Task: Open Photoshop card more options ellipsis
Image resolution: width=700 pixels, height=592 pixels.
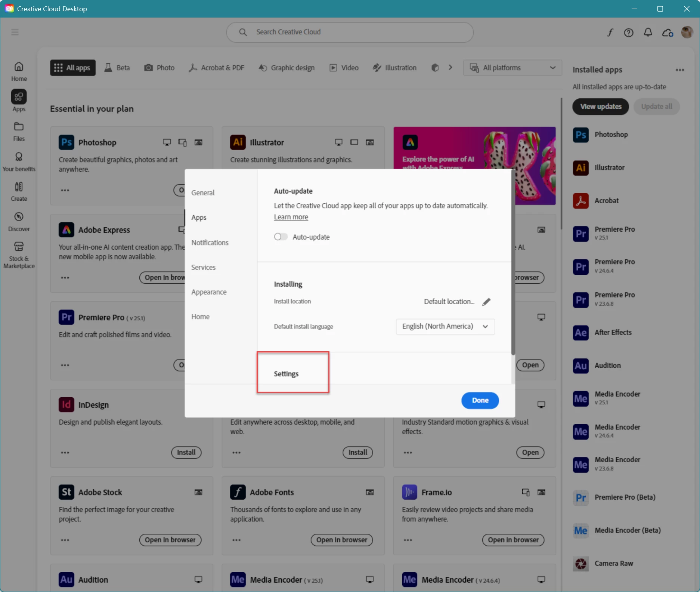Action: coord(65,190)
